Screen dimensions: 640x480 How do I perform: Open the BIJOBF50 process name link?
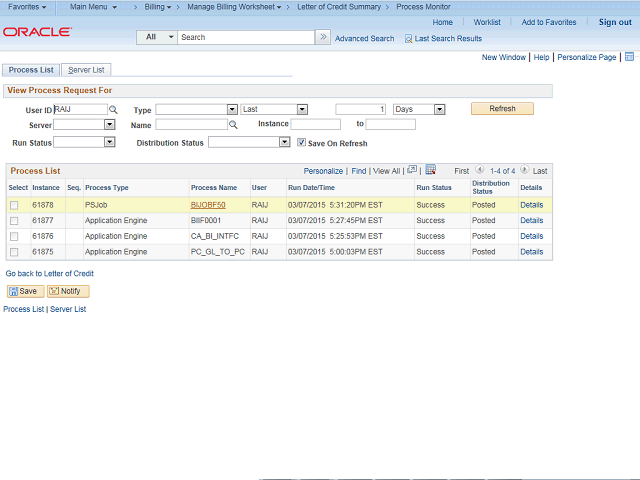[208, 205]
